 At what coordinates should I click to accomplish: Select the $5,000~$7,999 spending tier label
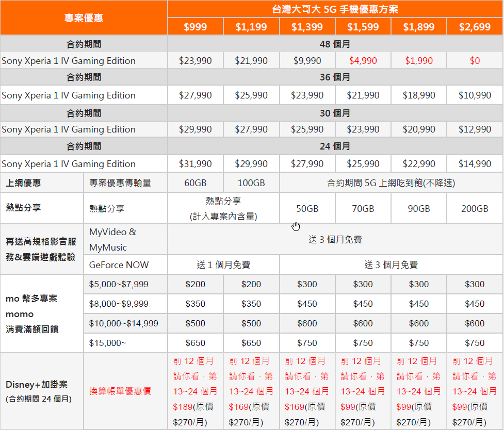coord(119,284)
